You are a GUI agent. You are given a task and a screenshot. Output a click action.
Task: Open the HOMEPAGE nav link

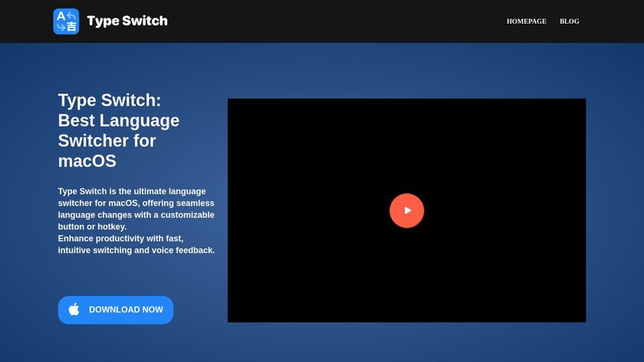(526, 21)
